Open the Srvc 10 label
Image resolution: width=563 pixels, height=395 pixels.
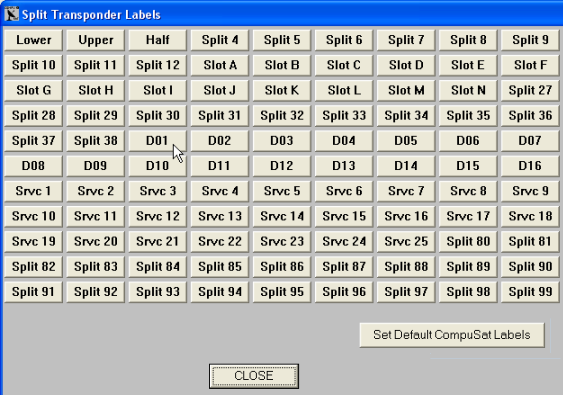coord(33,216)
